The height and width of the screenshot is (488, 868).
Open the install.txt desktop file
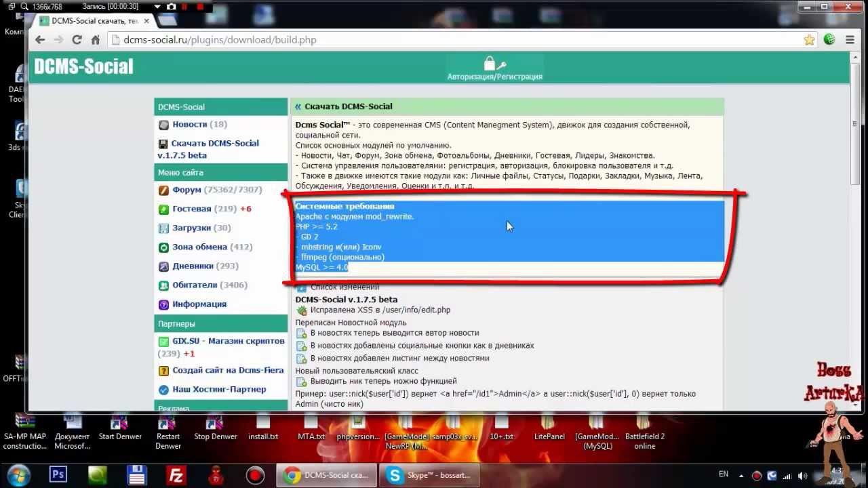(263, 428)
